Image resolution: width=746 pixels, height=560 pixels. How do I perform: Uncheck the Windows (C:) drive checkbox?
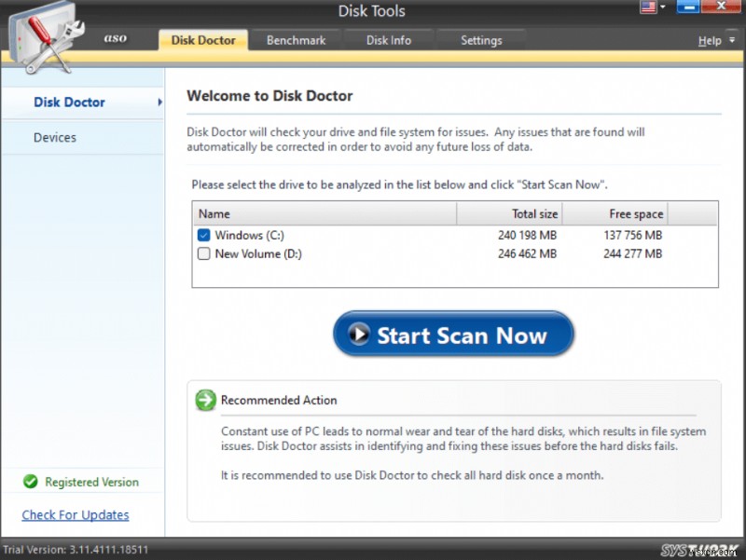203,236
